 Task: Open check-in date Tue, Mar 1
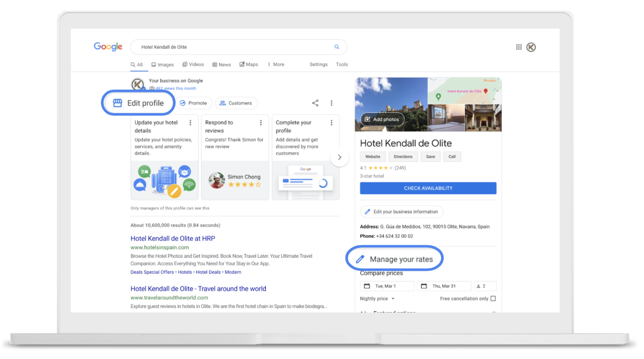[x=387, y=286]
